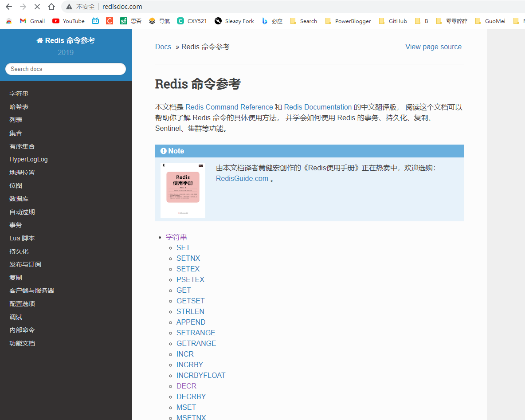Screen dimensions: 525x420
Task: Open the Gmail bookmark
Action: tap(32, 21)
